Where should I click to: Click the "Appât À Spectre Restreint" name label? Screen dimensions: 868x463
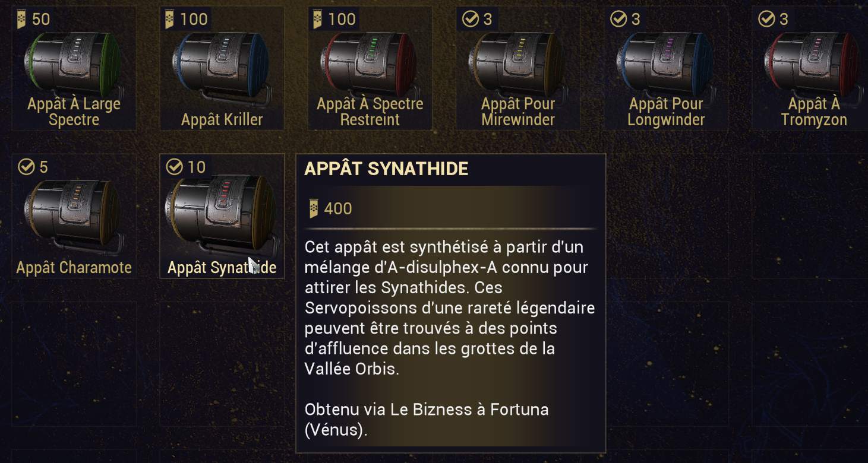click(x=370, y=112)
